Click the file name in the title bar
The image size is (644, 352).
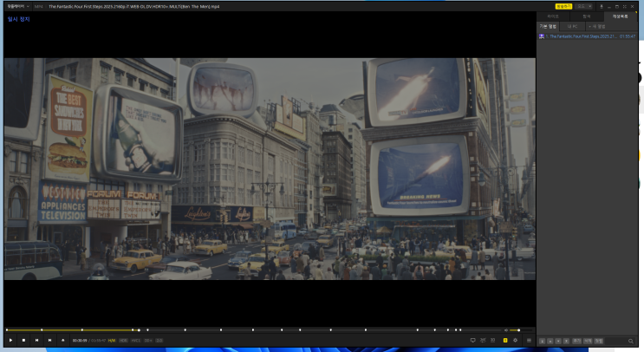click(133, 7)
